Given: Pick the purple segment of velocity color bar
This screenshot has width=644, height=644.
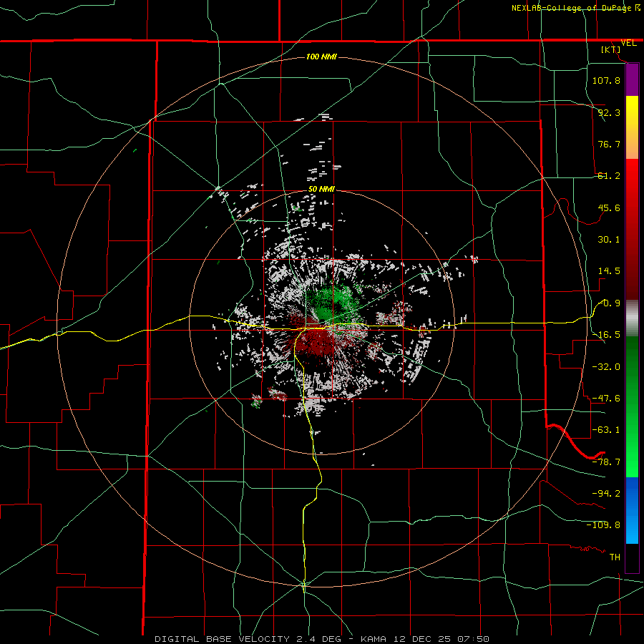Looking at the screenshot, I should (632, 80).
